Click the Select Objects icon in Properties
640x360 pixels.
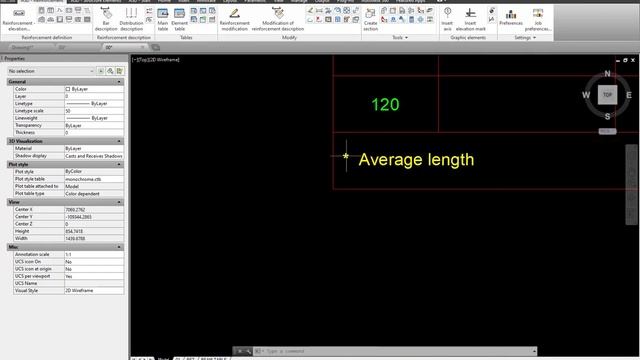click(110, 71)
